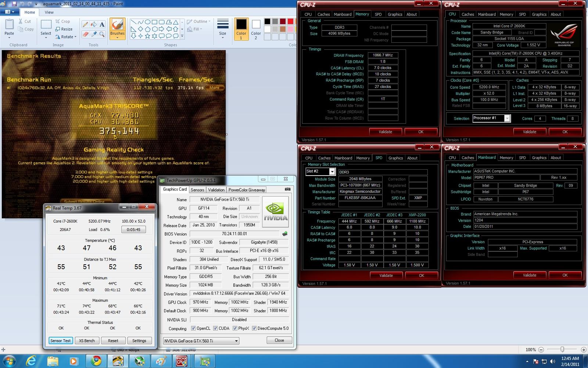Choose the Line shape in Shapes gallery
588x368 pixels.
(x=133, y=22)
